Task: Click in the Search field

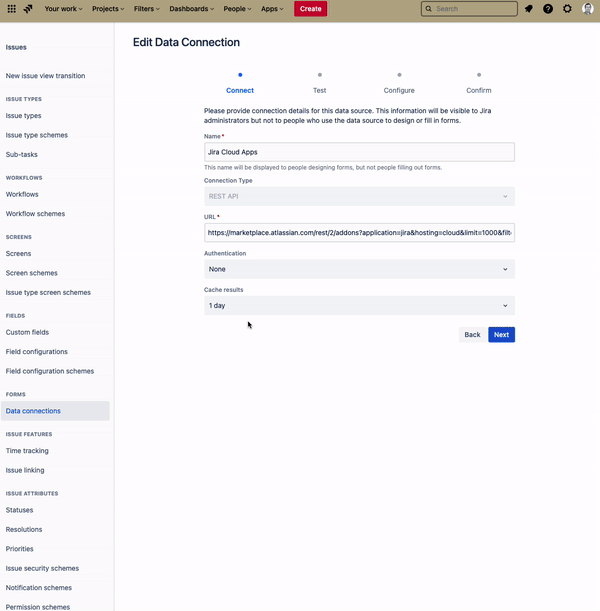Action: click(469, 9)
